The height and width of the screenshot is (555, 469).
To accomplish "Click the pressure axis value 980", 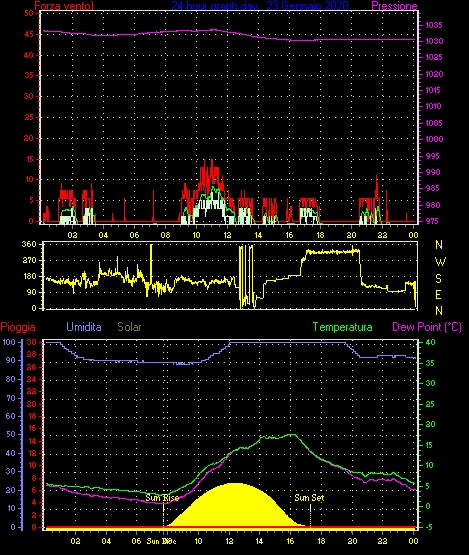I will point(433,205).
